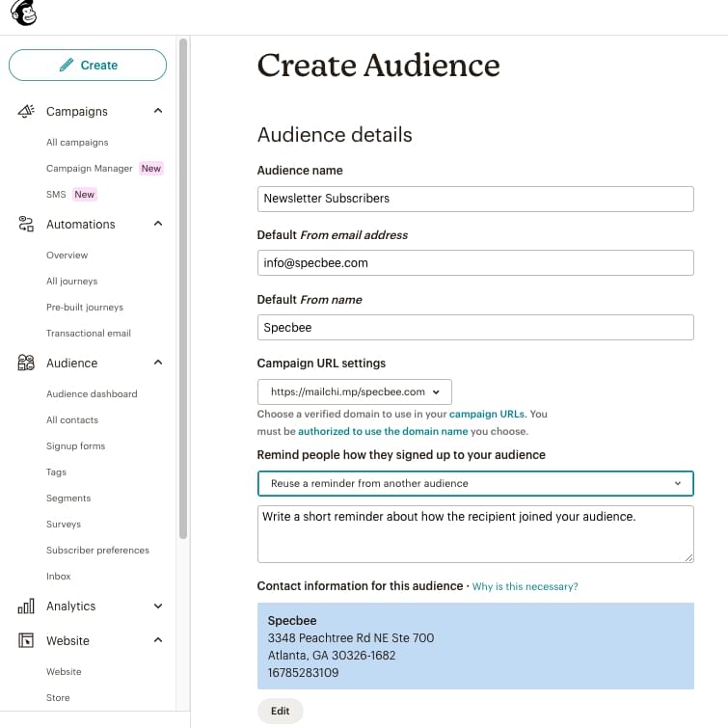This screenshot has height=728, width=728.
Task: Open the reuse reminder dropdown
Action: pyautogui.click(x=474, y=483)
